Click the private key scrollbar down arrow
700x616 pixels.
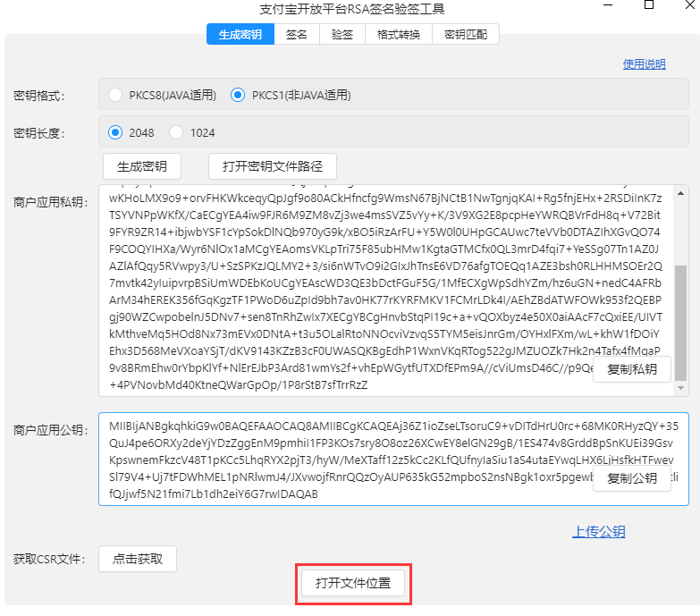click(680, 388)
